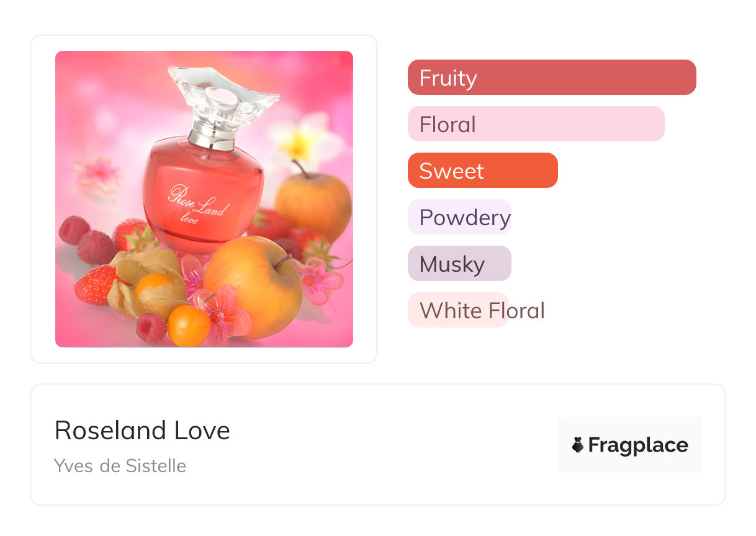Click the Rose Land love script label

click(197, 203)
